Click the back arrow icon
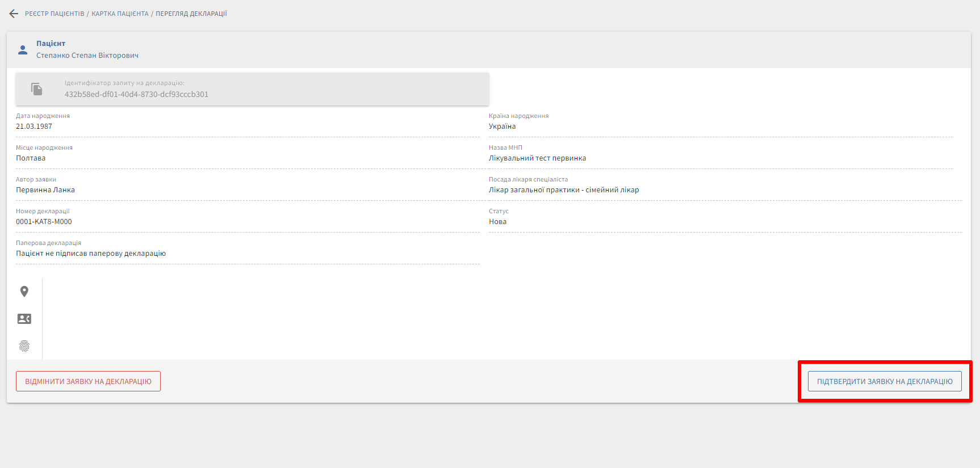Image resolution: width=980 pixels, height=468 pixels. (14, 14)
